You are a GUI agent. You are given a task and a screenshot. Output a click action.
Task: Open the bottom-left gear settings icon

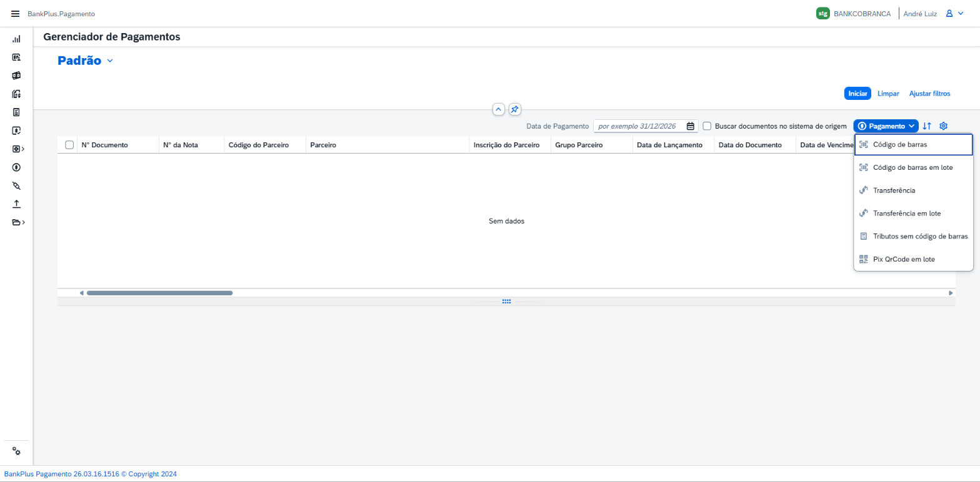(x=16, y=451)
